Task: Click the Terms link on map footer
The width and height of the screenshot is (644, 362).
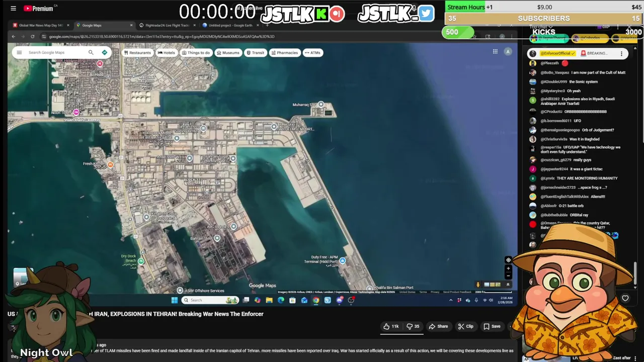Action: [423, 292]
